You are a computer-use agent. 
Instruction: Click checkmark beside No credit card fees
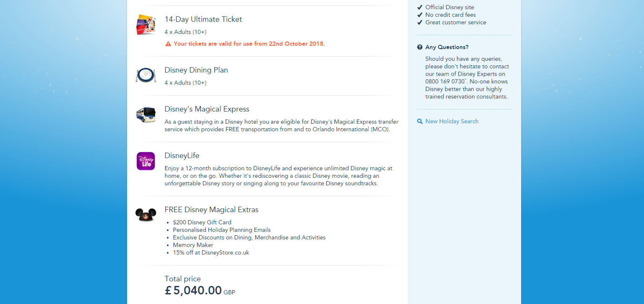[420, 15]
